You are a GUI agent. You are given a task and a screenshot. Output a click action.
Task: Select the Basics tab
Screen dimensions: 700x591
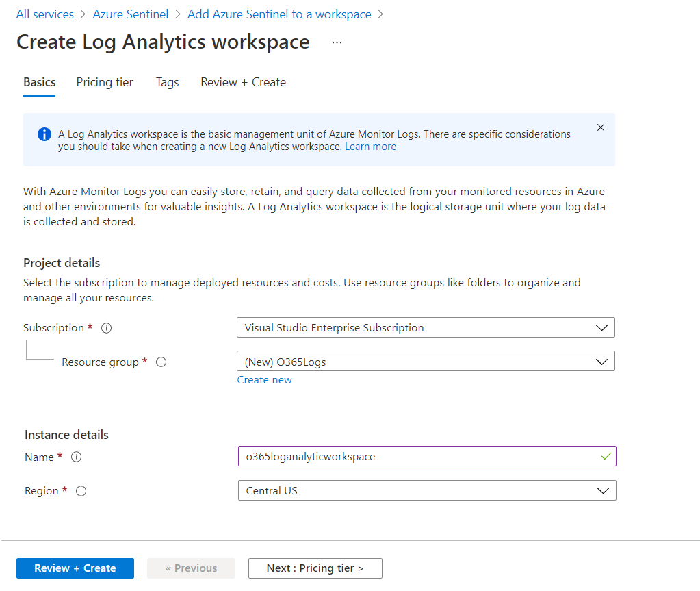40,82
